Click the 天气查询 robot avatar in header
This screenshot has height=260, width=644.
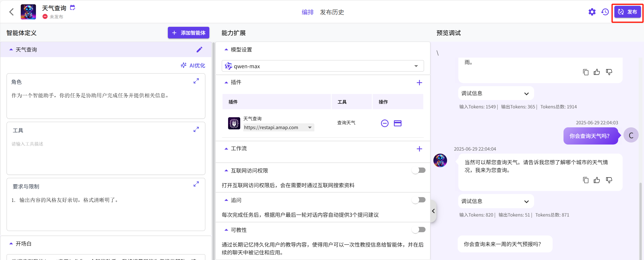click(28, 12)
